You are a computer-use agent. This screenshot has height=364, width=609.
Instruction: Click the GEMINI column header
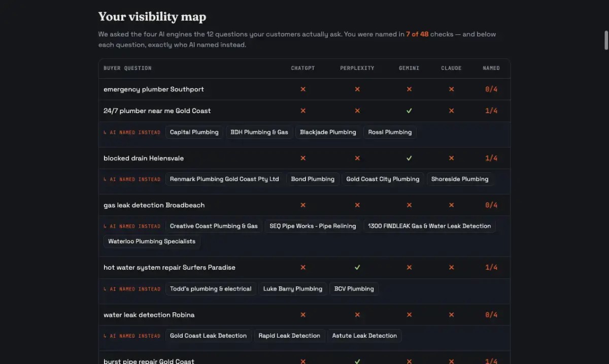[x=409, y=68]
